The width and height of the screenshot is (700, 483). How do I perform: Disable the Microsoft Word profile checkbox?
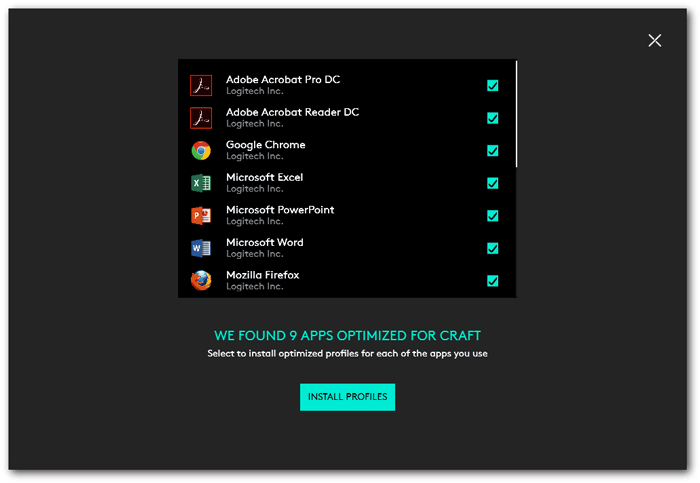[492, 248]
